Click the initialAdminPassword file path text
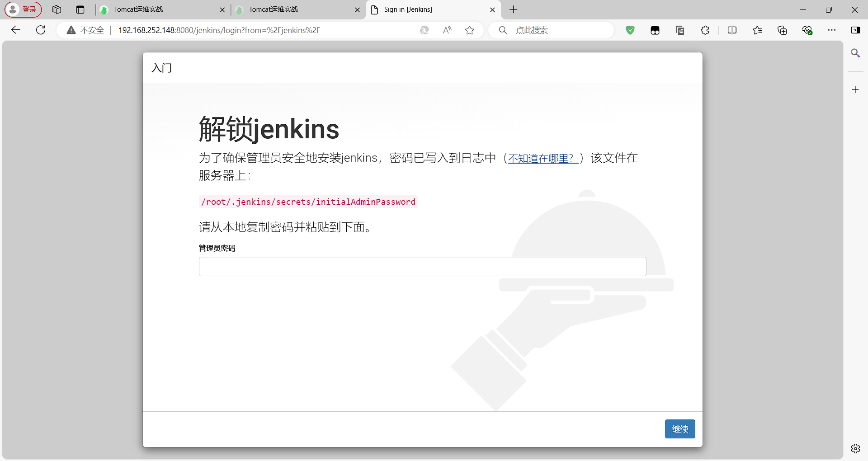The height and width of the screenshot is (461, 868). (308, 202)
